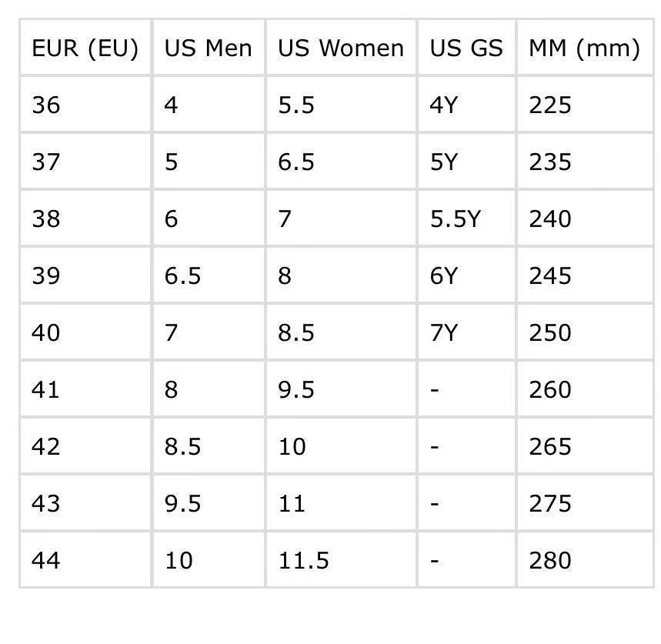This screenshot has height=644, width=661.
Task: Select the 225 mm cell
Action: [549, 105]
